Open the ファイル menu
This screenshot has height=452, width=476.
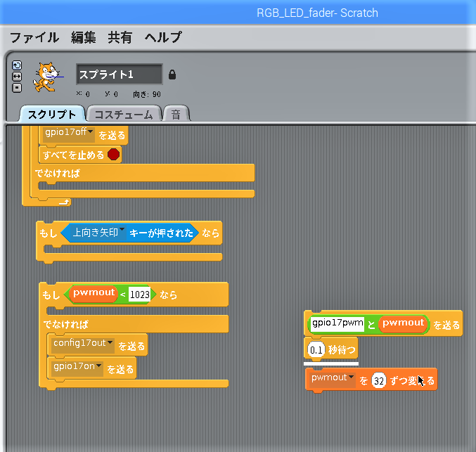34,37
